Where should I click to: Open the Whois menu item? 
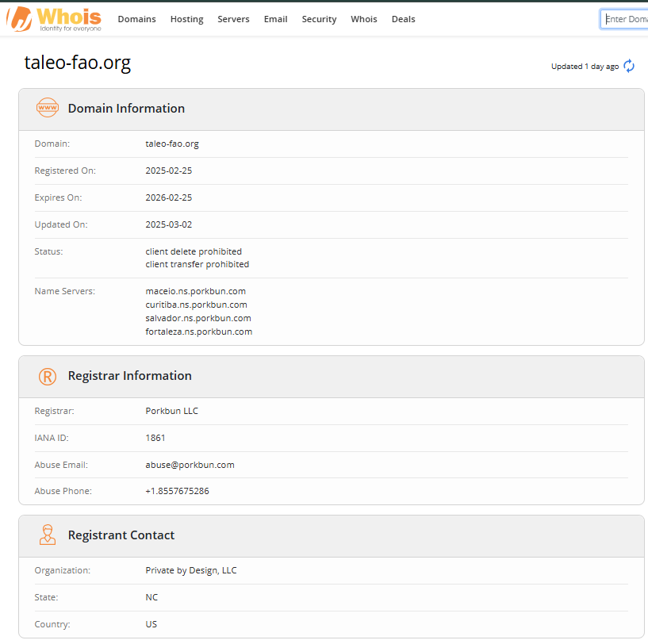point(364,19)
